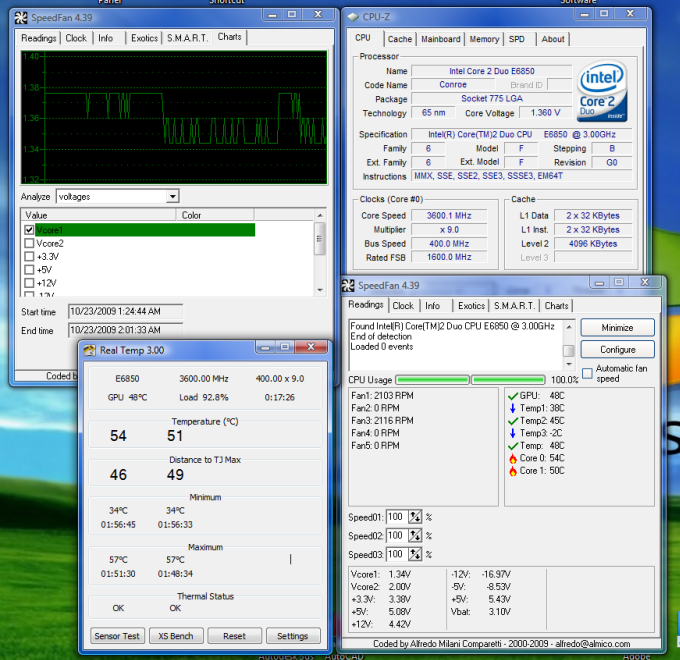The height and width of the screenshot is (660, 680).
Task: Click the Color column header in charts list
Action: pyautogui.click(x=215, y=215)
